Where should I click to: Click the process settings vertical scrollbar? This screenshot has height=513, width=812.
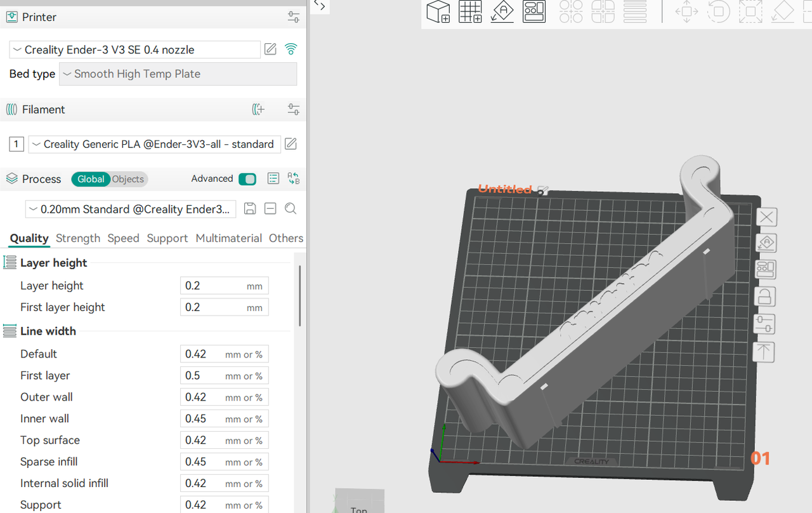click(299, 296)
